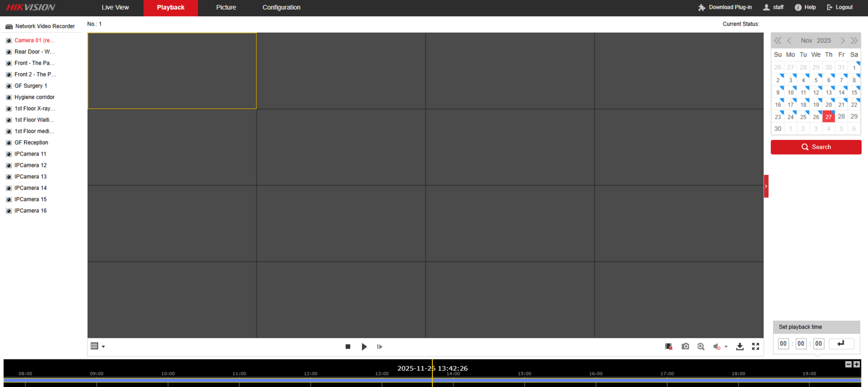Switch to the Live View tab

point(115,8)
